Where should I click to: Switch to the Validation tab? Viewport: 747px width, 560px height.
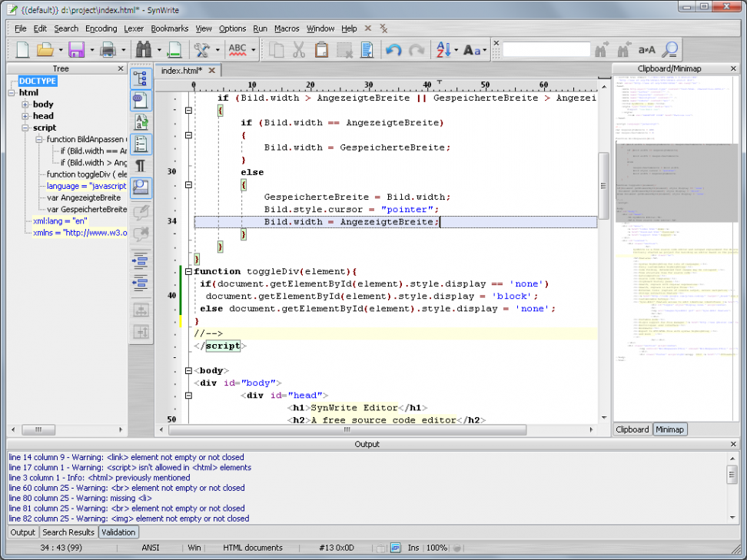point(118,532)
